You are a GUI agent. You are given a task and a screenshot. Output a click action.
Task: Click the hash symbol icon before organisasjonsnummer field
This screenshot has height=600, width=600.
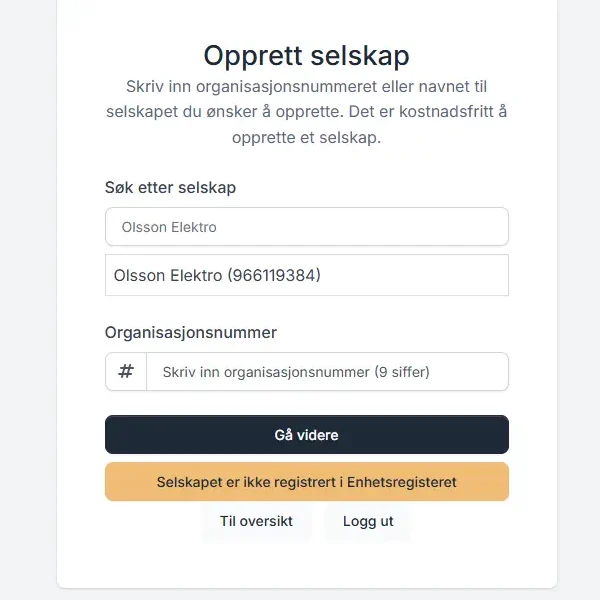126,372
